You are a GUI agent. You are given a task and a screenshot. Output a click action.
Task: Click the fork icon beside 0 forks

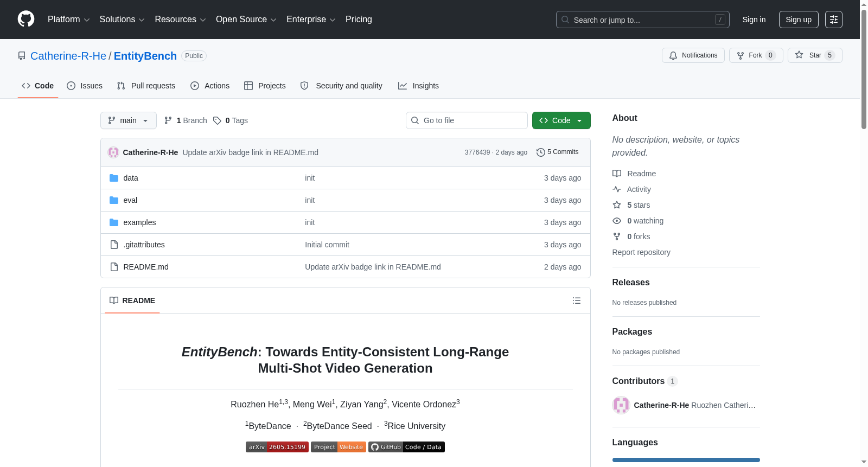point(617,236)
